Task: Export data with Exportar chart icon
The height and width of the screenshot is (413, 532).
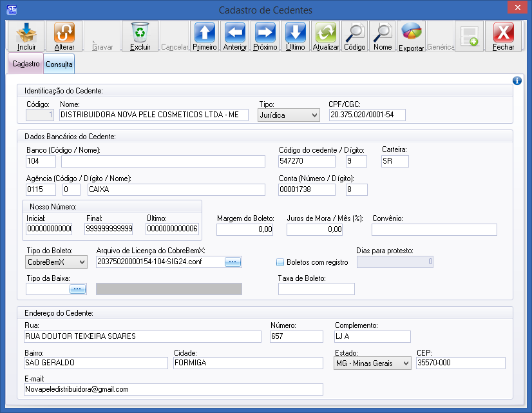Action: pyautogui.click(x=411, y=36)
